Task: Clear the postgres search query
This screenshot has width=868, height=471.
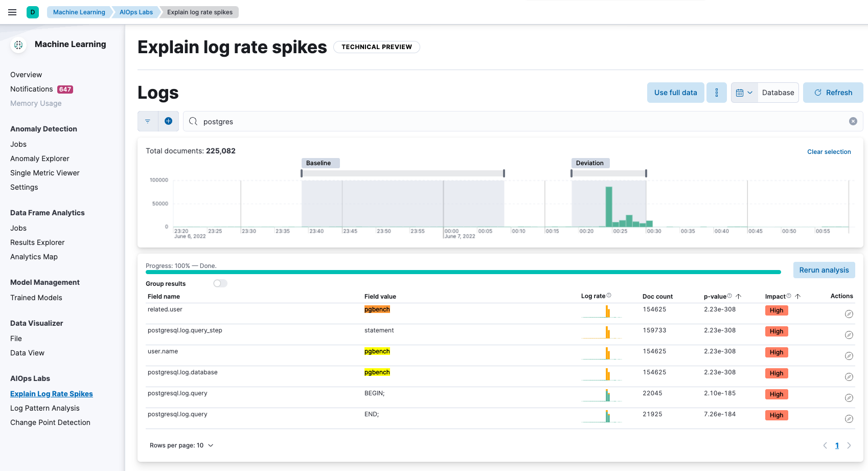Action: pos(853,121)
